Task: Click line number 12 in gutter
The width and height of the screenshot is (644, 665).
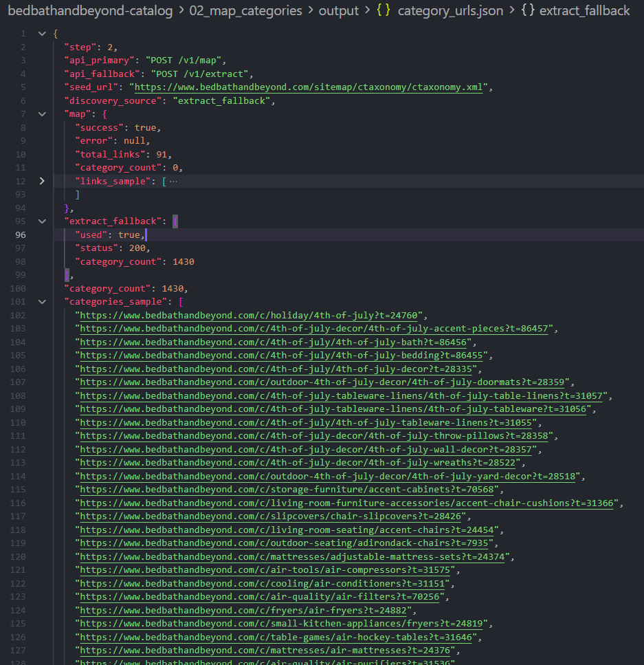Action: pos(21,182)
